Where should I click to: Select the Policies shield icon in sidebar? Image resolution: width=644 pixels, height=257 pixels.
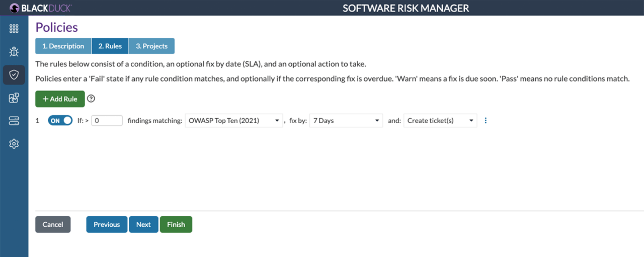click(x=14, y=75)
